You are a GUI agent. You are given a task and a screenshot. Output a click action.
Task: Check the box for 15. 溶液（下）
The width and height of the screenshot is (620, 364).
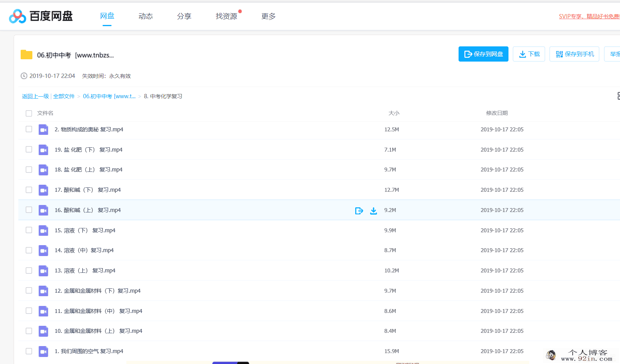pyautogui.click(x=29, y=230)
